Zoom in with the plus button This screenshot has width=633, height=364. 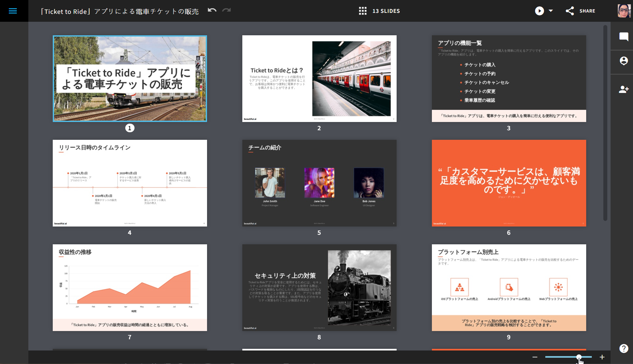[x=602, y=357]
